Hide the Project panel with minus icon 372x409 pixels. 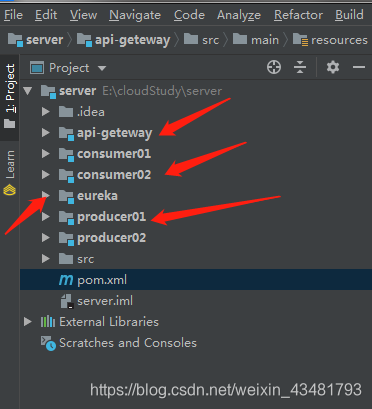click(359, 68)
